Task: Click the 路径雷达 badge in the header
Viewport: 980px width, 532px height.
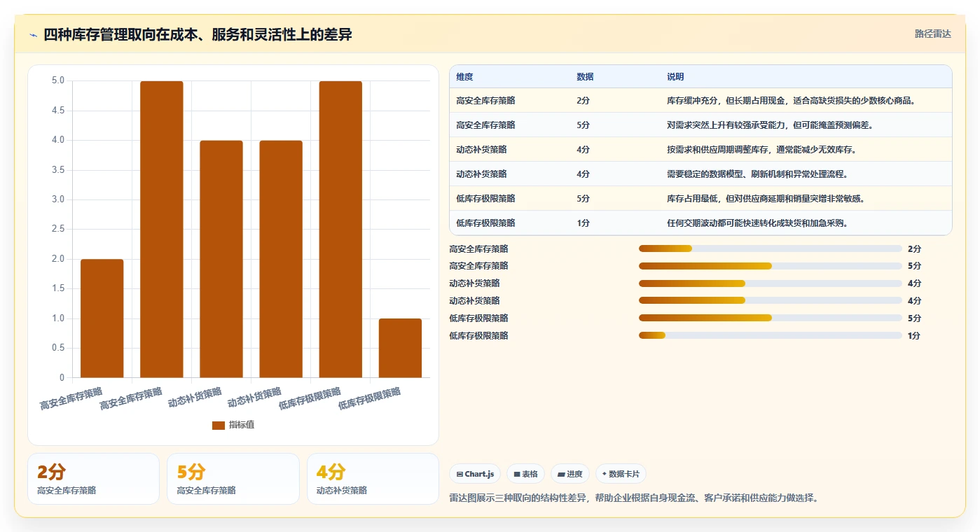Action: [x=932, y=34]
